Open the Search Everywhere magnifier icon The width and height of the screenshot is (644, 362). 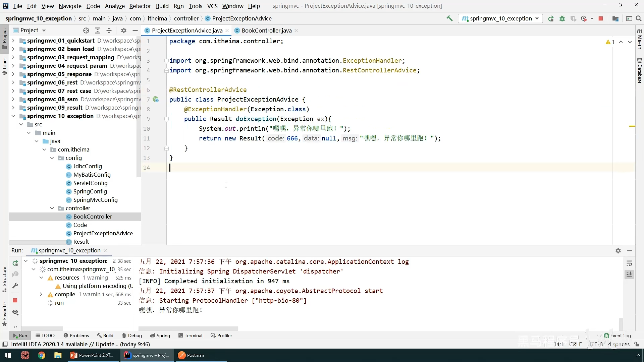[x=639, y=19]
